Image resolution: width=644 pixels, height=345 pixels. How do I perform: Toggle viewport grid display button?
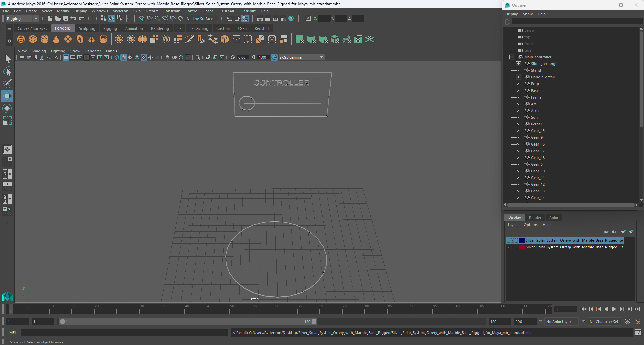click(x=66, y=57)
